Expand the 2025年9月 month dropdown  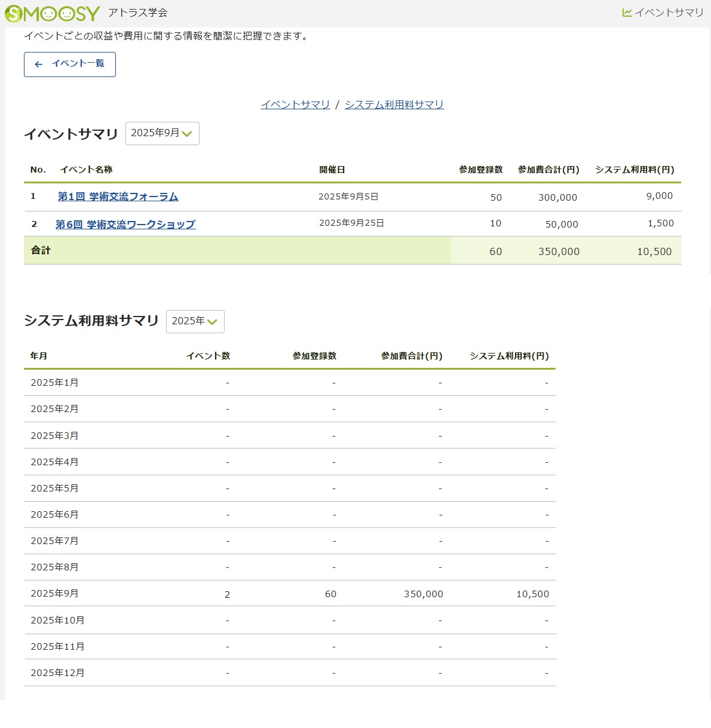pos(162,133)
